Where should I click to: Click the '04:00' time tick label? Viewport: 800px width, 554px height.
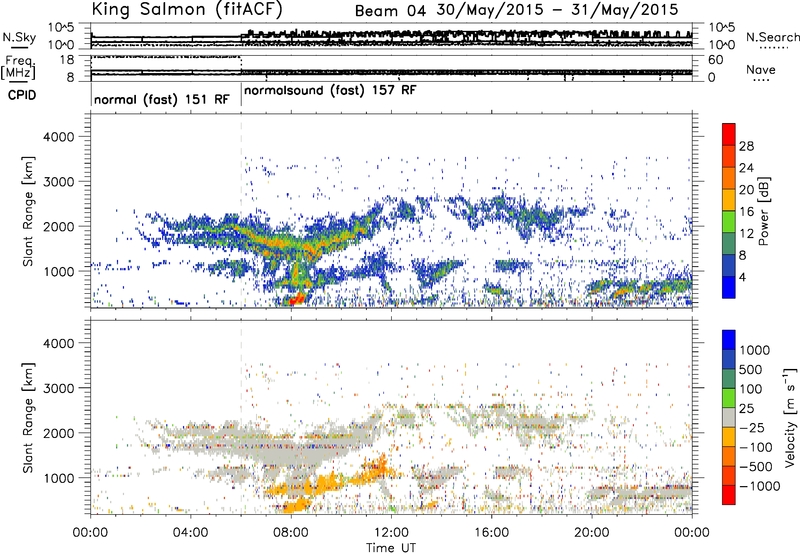(191, 533)
